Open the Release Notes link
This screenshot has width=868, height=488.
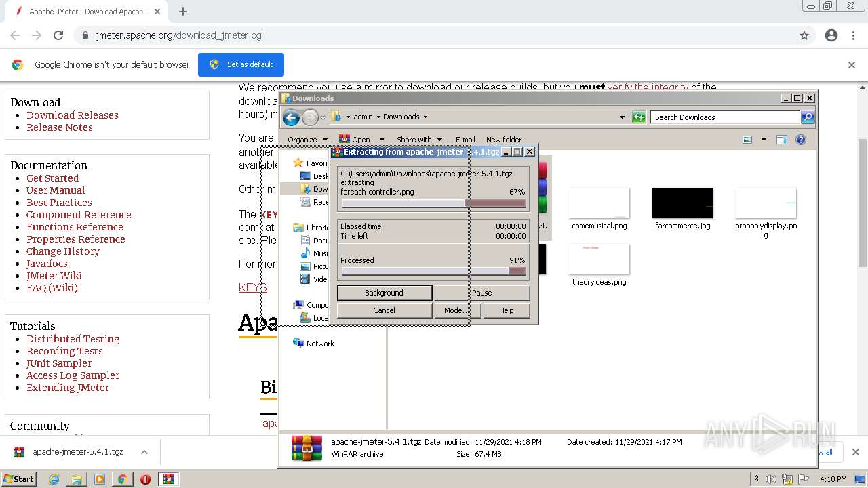pyautogui.click(x=60, y=127)
